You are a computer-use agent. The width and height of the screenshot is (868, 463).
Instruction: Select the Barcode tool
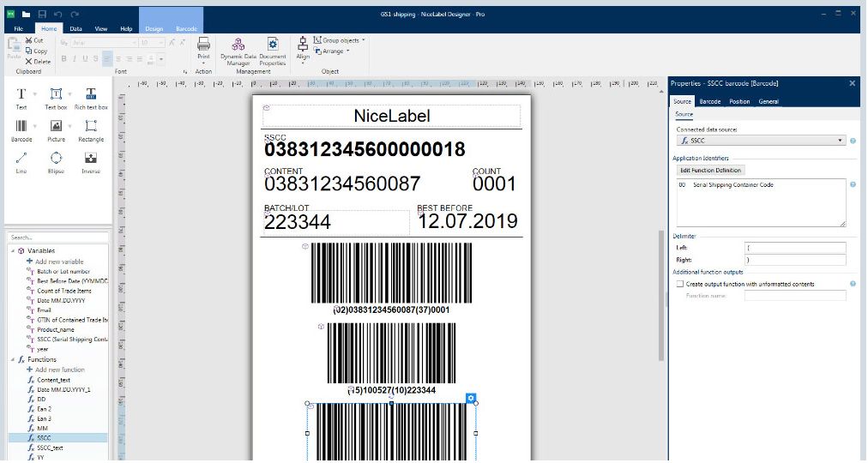tap(21, 130)
